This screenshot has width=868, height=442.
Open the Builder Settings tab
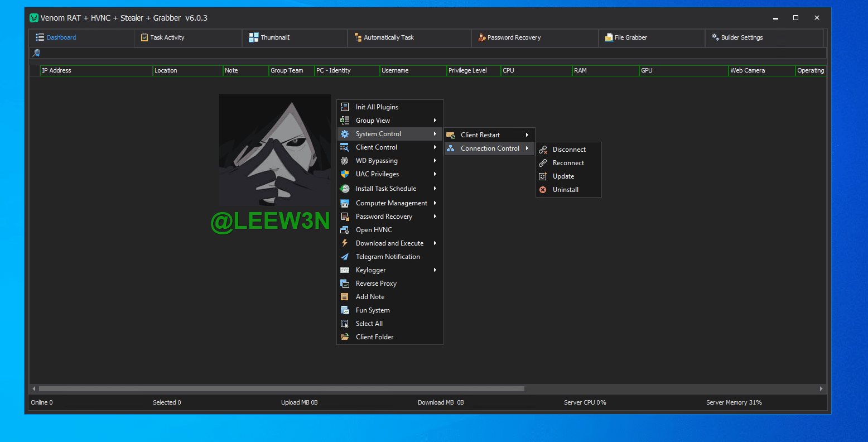pos(741,37)
